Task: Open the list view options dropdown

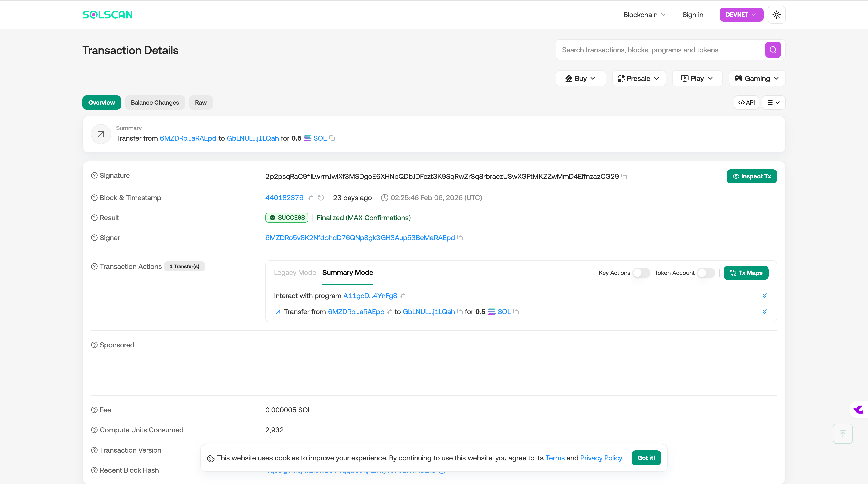Action: click(x=773, y=103)
